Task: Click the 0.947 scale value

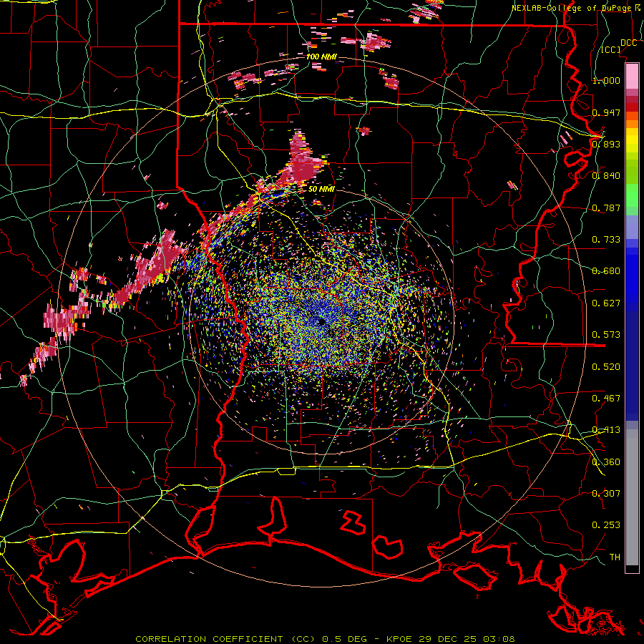Action: coord(606,112)
